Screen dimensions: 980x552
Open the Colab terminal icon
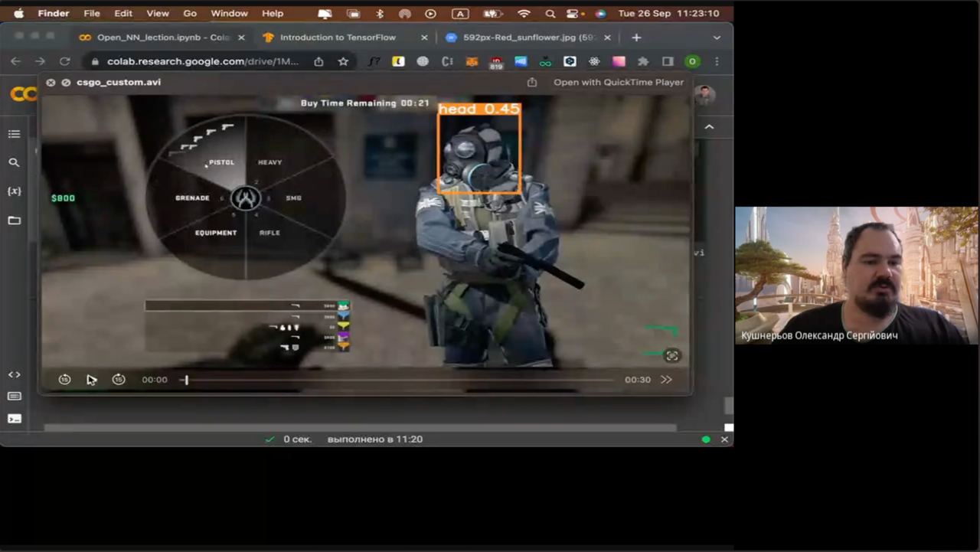[14, 418]
